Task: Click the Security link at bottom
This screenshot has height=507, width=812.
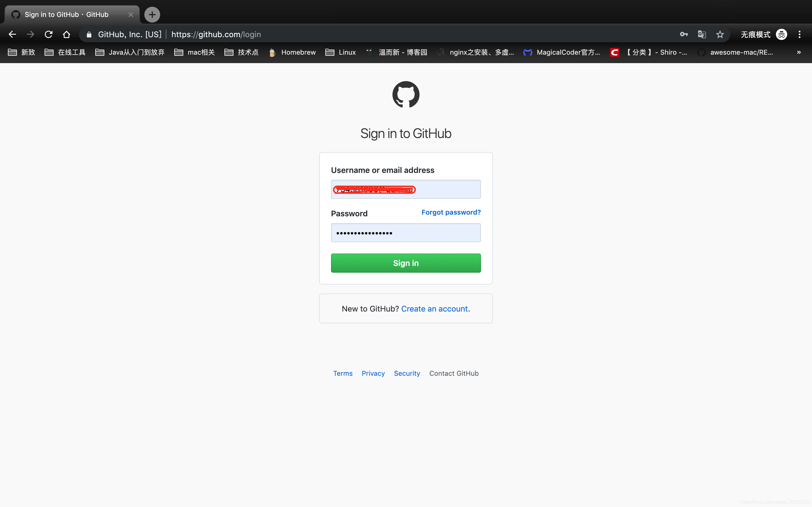Action: point(407,373)
